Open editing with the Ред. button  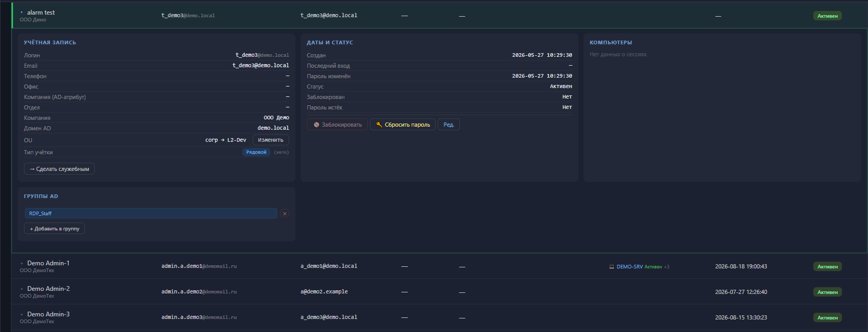point(449,125)
